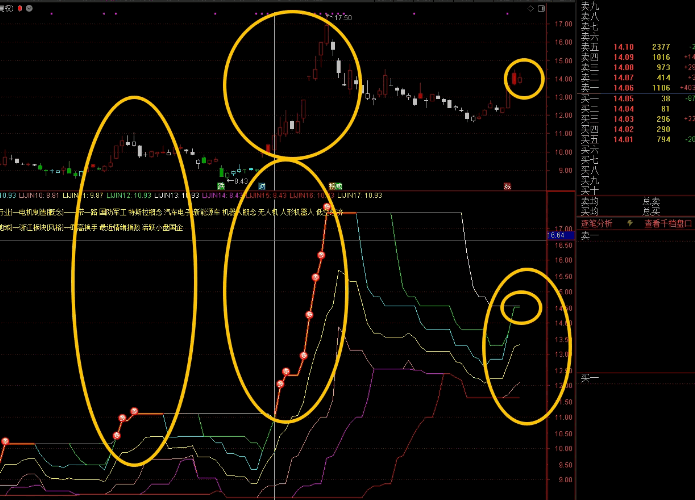Viewport: 695px width, 500px height.
Task: Select the sell-two price 14.07
Action: (x=624, y=78)
